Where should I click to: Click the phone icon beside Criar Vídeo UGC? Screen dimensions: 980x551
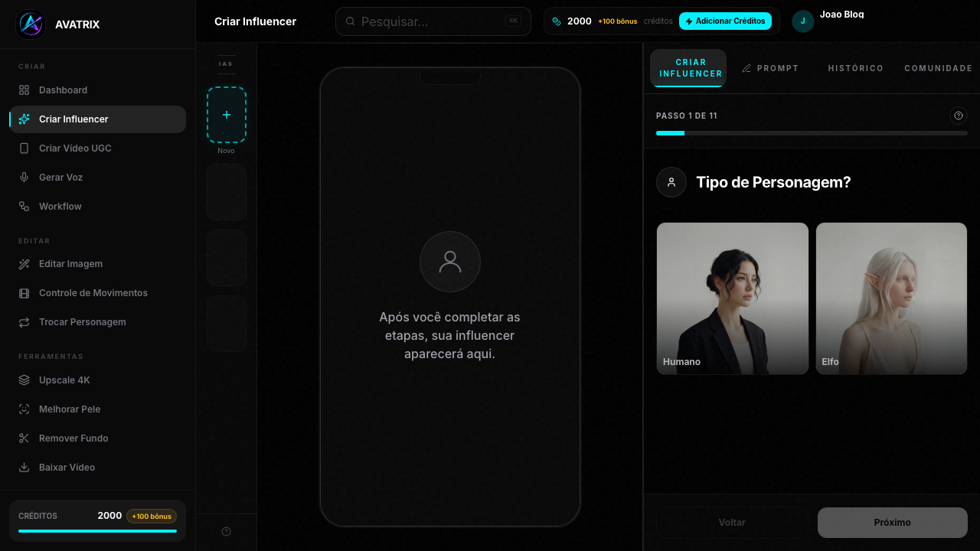[24, 148]
